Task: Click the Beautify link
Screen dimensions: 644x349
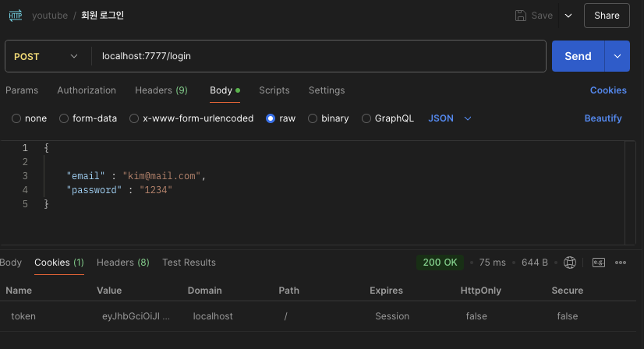Action: click(x=603, y=118)
